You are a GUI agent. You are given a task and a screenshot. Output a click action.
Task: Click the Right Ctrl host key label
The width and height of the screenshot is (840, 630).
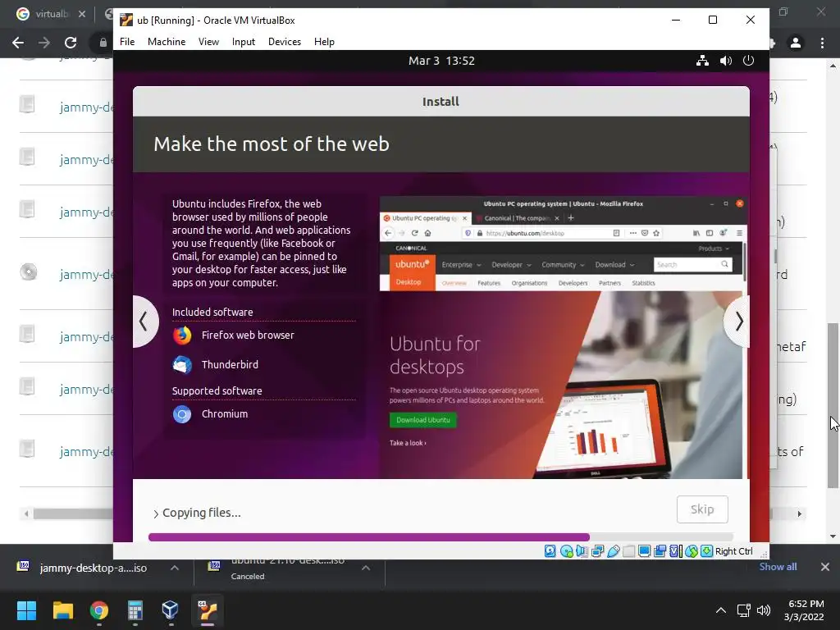click(x=734, y=551)
